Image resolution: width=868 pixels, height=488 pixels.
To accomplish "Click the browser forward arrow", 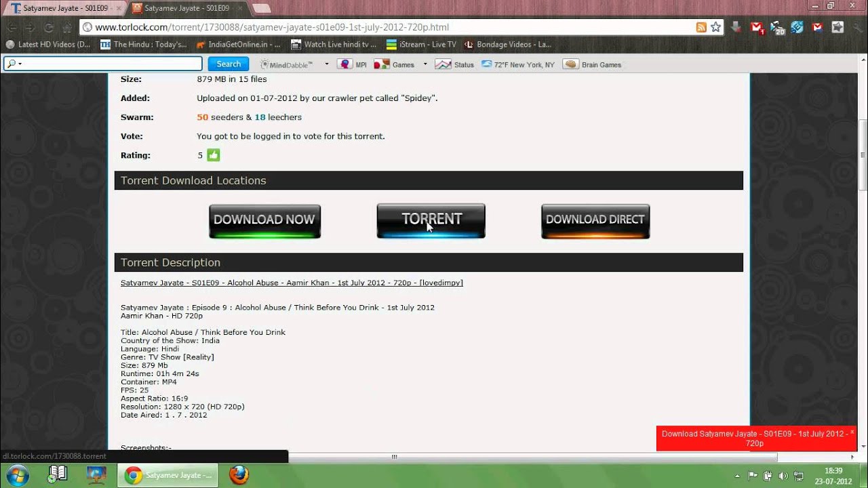I will [30, 28].
